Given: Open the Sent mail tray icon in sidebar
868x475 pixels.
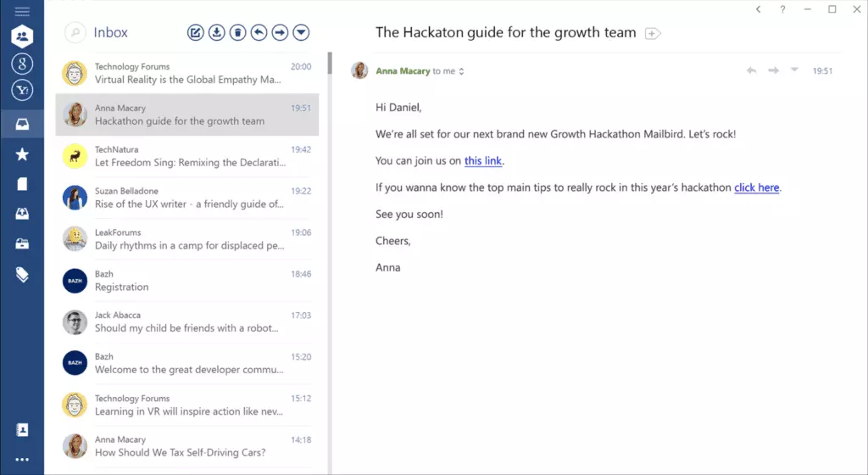Looking at the screenshot, I should pyautogui.click(x=22, y=214).
